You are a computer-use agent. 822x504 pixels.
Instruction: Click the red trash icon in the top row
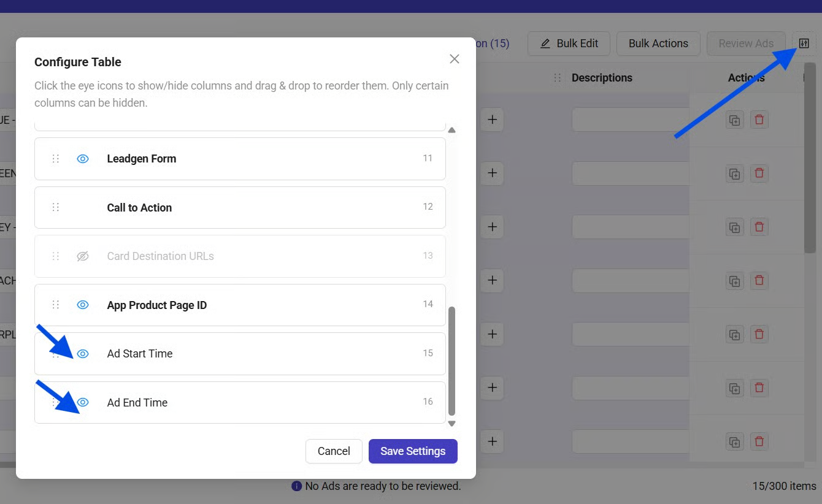pyautogui.click(x=759, y=120)
